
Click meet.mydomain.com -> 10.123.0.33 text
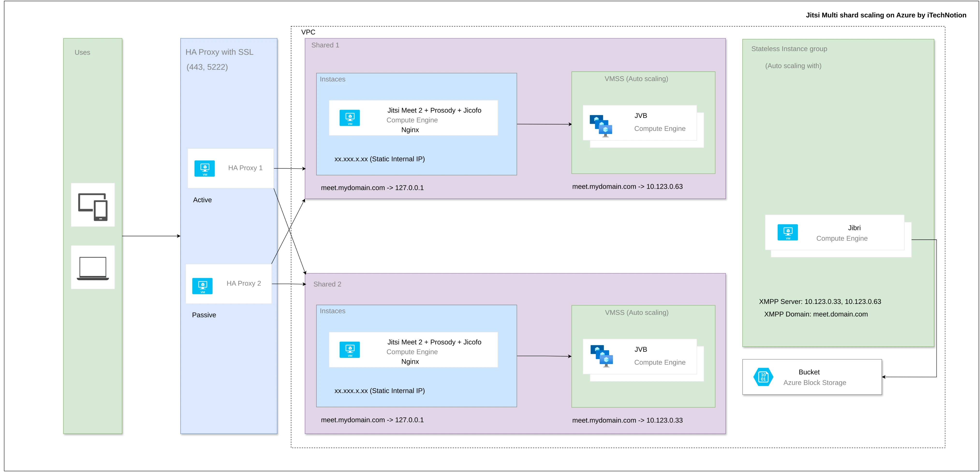628,421
